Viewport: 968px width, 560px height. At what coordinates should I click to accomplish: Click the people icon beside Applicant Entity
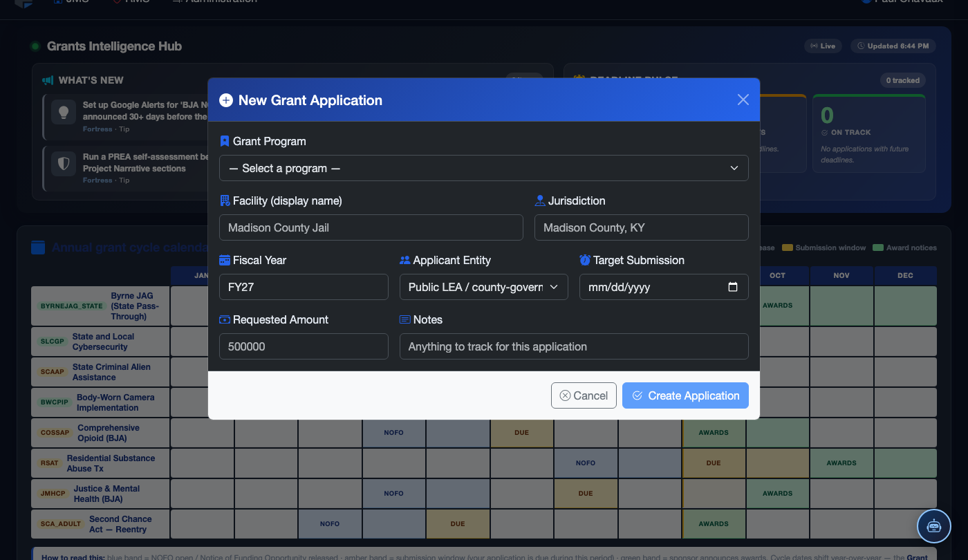405,260
